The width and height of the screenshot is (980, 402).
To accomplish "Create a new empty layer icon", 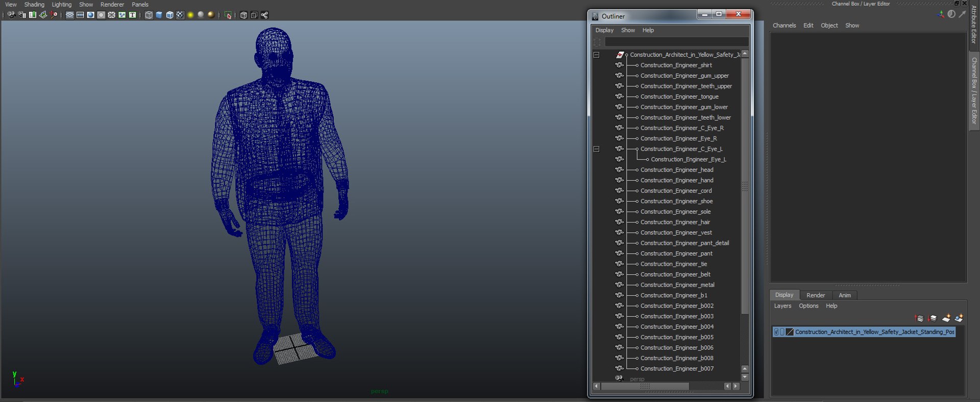I will click(946, 318).
